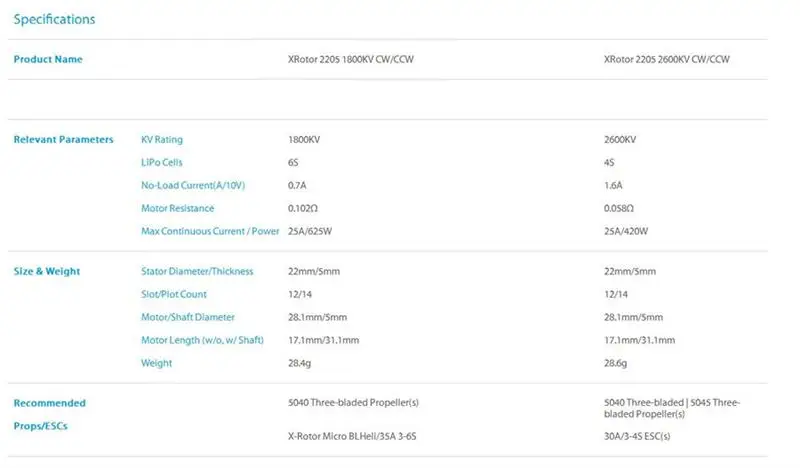Click the LiPo Cells label
The image size is (800, 468).
[x=162, y=162]
